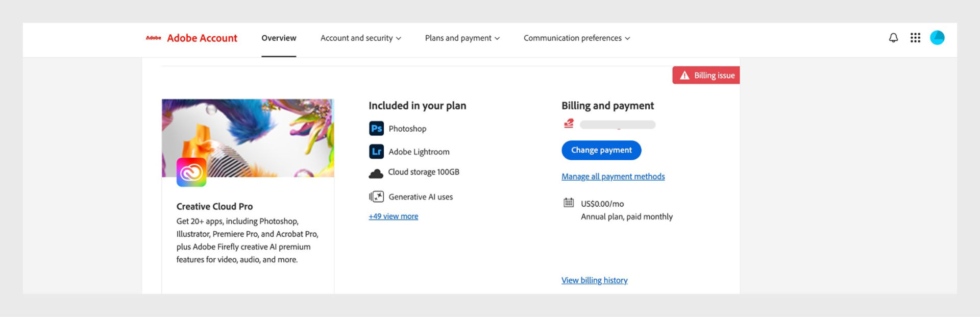Viewport: 980px width, 317px height.
Task: Click Generative AI uses text
Action: [x=421, y=197]
